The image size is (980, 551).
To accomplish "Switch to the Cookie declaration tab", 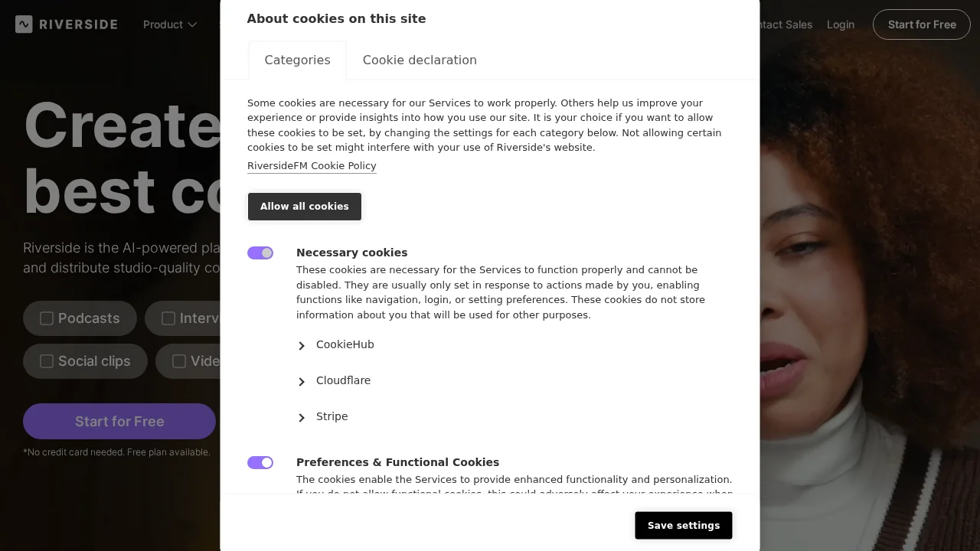I will tap(420, 60).
